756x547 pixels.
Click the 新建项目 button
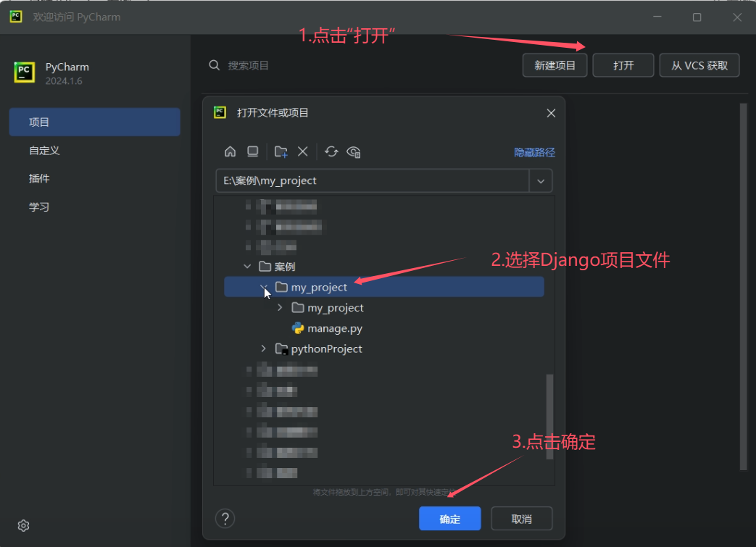555,65
